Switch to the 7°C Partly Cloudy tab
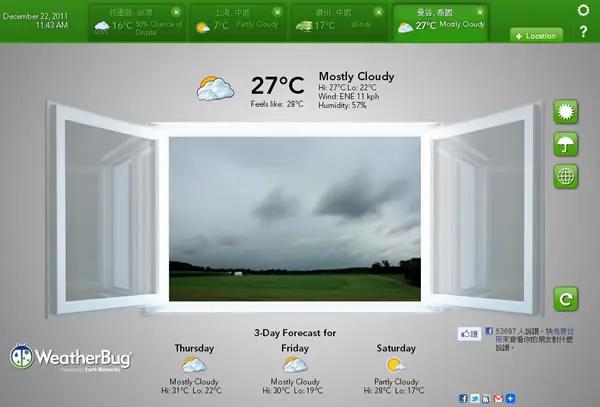This screenshot has height=407, width=600. coord(238,23)
